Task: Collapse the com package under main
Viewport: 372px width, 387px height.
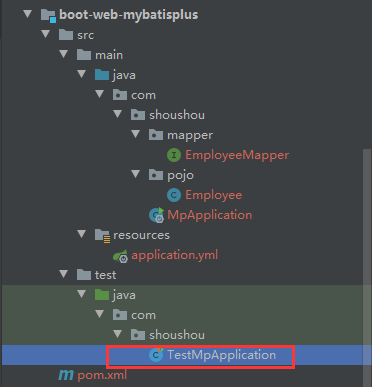Action: click(x=100, y=94)
